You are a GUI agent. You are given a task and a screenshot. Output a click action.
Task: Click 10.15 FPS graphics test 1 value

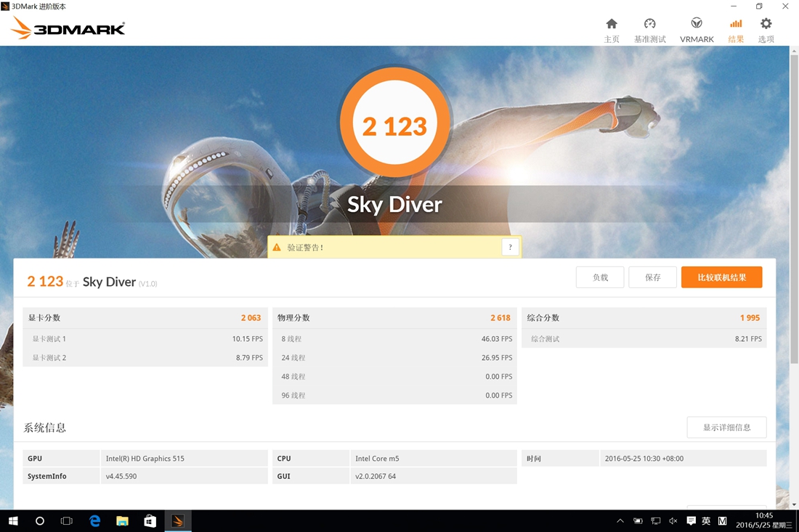pyautogui.click(x=248, y=338)
